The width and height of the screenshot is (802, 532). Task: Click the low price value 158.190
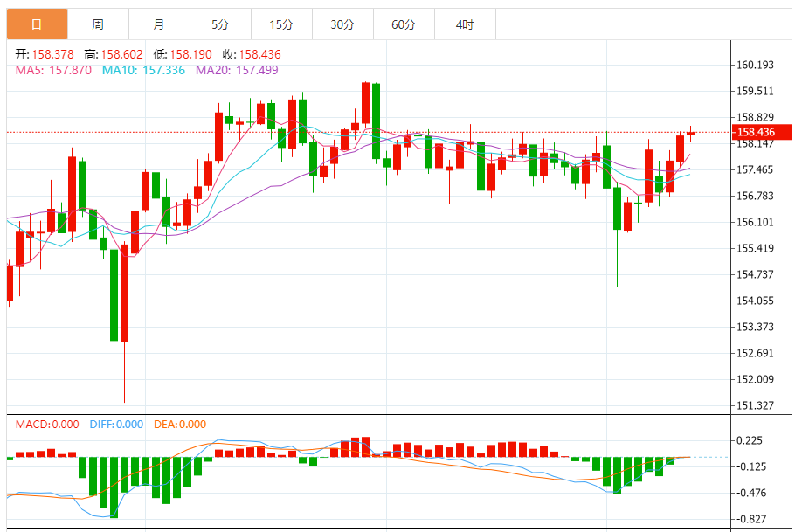190,54
